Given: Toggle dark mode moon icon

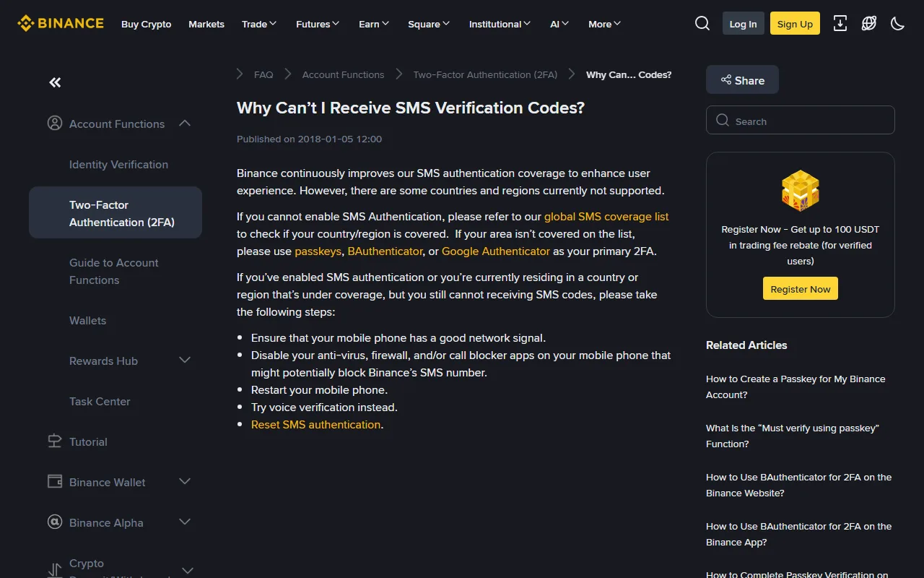Looking at the screenshot, I should click(898, 24).
